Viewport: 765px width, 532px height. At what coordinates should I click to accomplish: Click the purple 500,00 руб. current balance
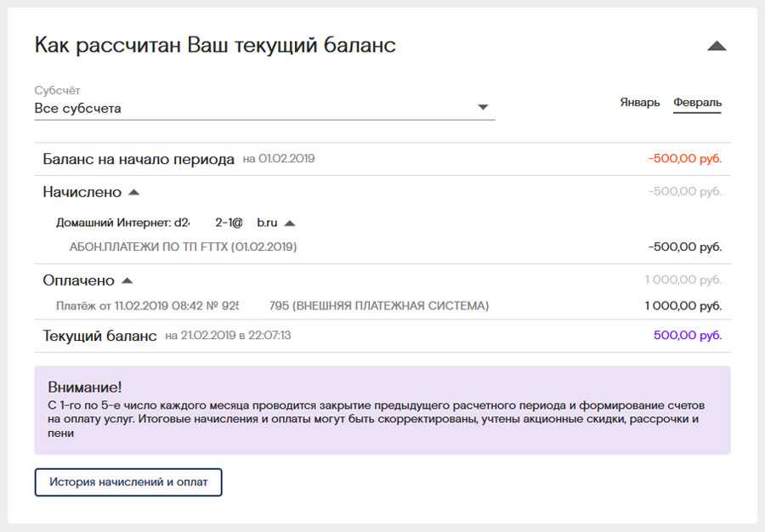point(687,336)
